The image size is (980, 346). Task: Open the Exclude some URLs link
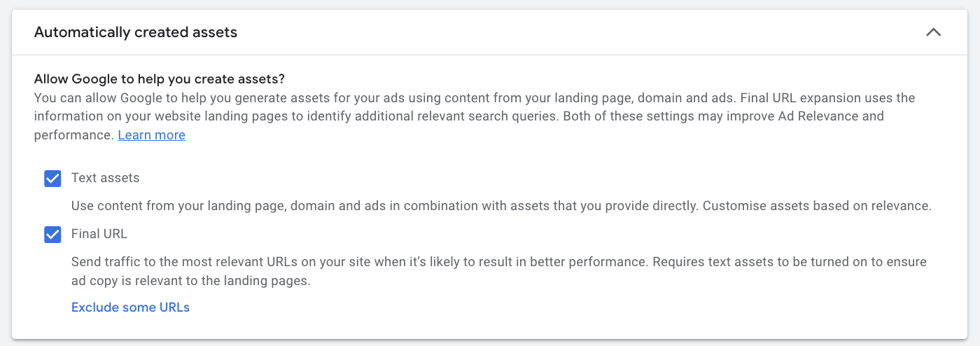[x=130, y=307]
